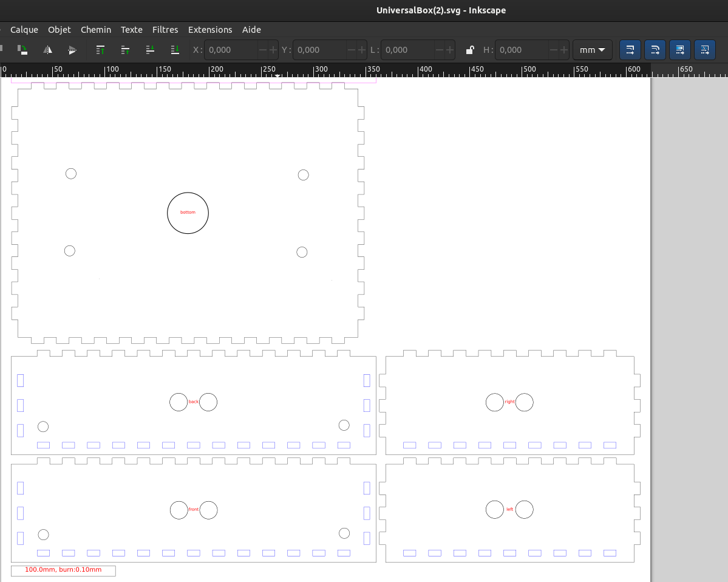This screenshot has height=582, width=728.
Task: Toggle move patterns with object
Action: [x=705, y=50]
